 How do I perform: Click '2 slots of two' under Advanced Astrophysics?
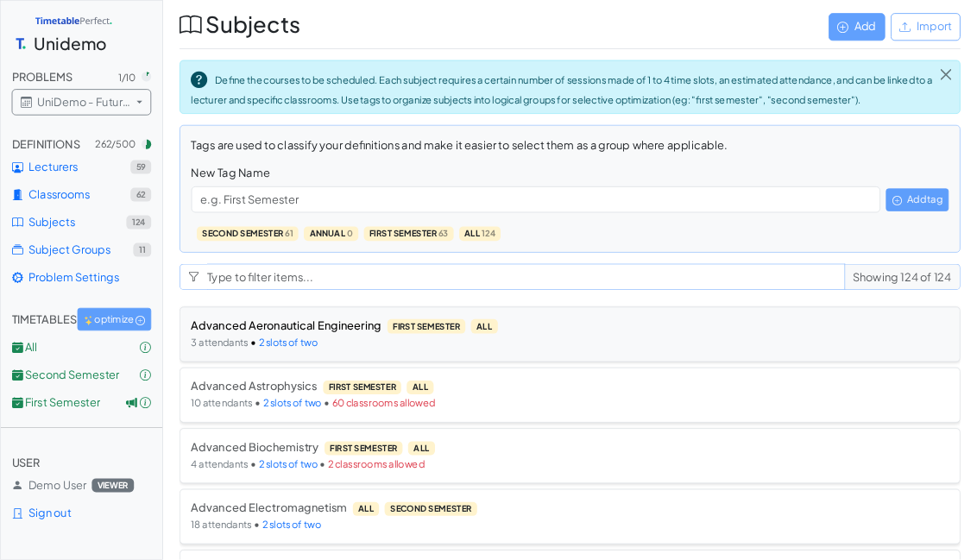click(293, 403)
